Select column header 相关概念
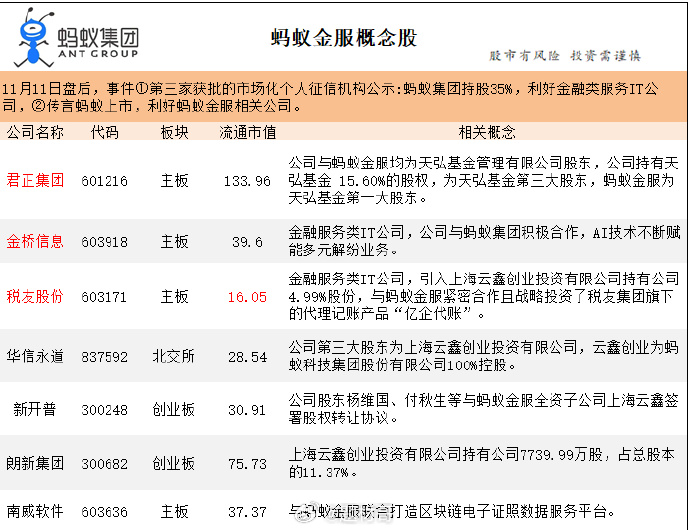This screenshot has width=690, height=530. (487, 132)
